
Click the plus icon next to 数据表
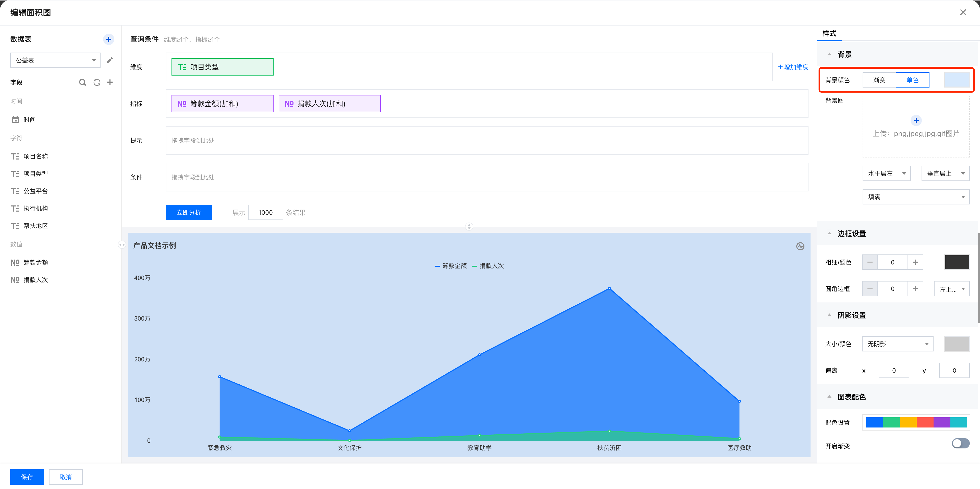pyautogui.click(x=108, y=39)
